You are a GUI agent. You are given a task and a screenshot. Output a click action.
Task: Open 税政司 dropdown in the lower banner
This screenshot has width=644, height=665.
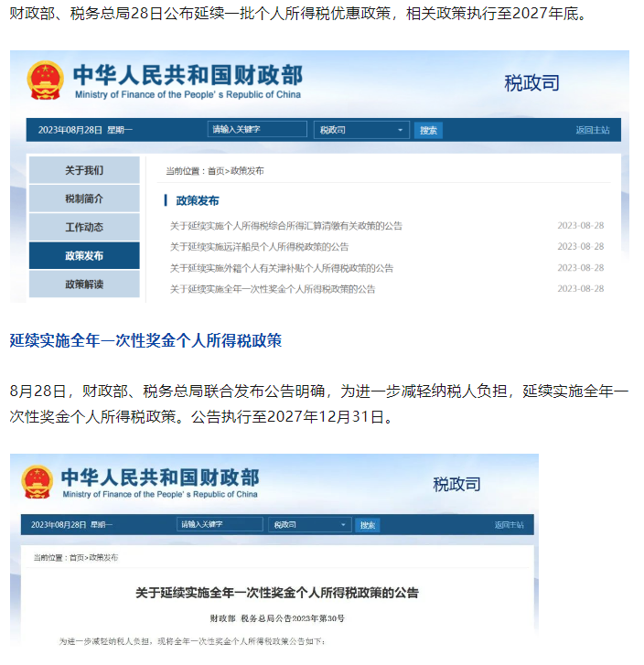click(310, 525)
